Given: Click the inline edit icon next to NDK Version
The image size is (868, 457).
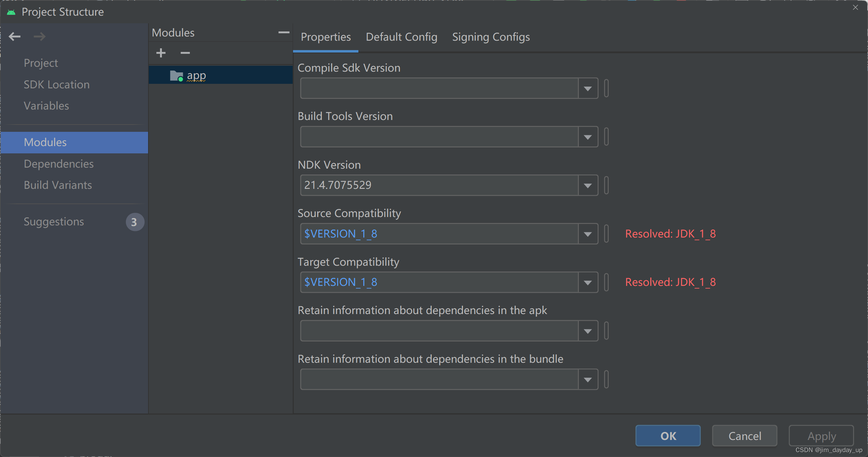Looking at the screenshot, I should [607, 185].
